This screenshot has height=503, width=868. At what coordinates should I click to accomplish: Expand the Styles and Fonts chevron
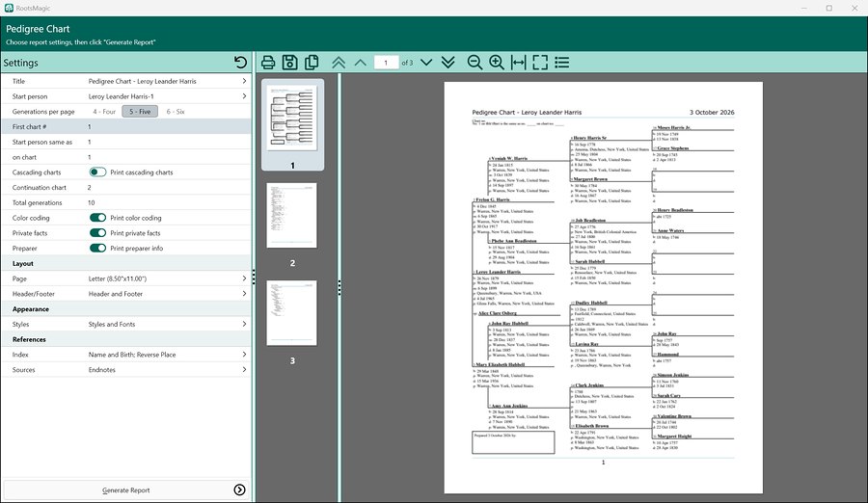click(244, 324)
